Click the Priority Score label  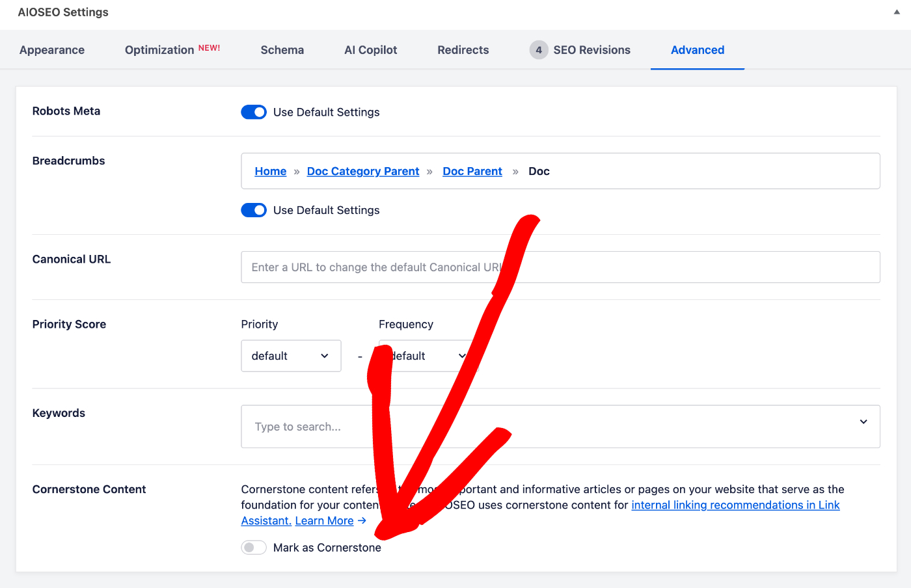[x=69, y=324]
